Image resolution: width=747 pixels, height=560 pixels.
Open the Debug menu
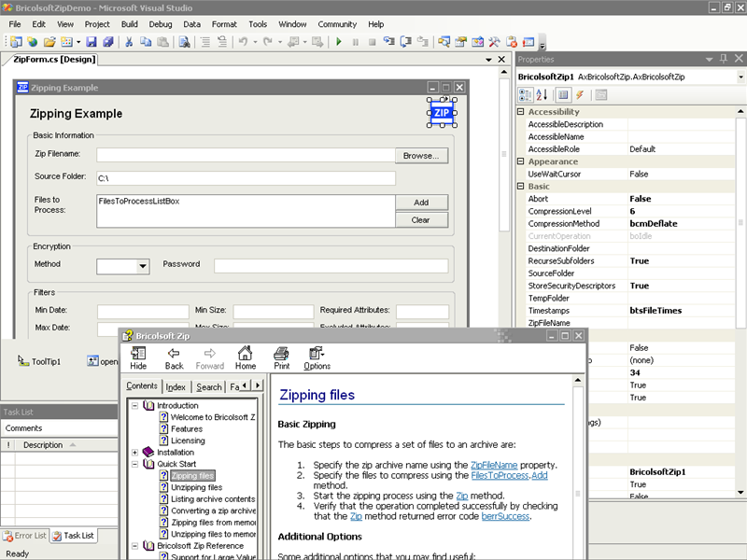[160, 24]
